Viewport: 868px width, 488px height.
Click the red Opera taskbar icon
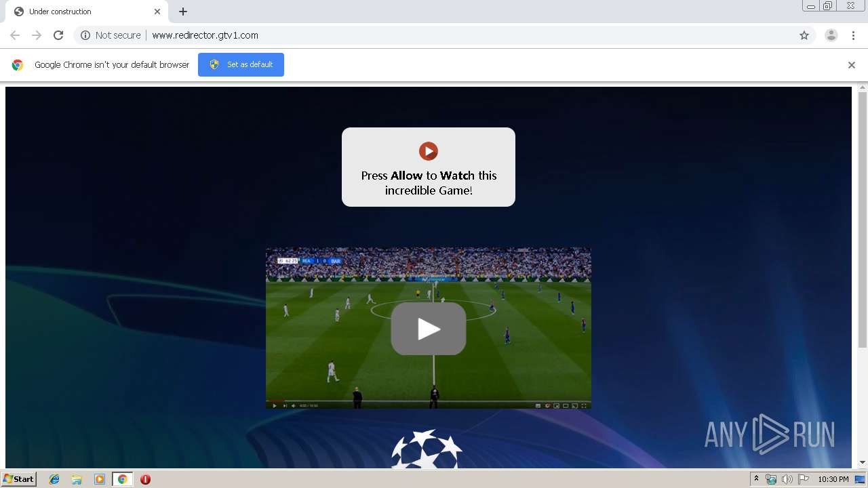pos(145,479)
